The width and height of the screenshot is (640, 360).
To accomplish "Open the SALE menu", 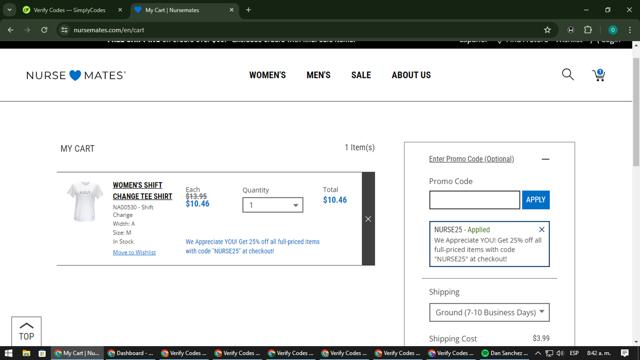I will point(361,75).
